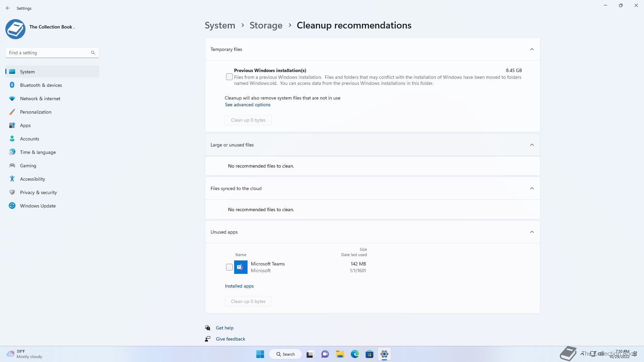Go to Storage breadcrumb
Screen dimensions: 644x362
point(266,25)
